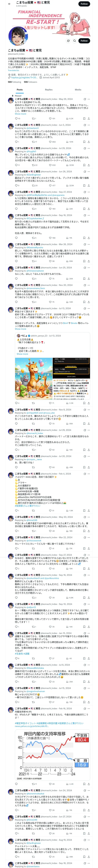Open Grok icon on May 30, 2024 post
Viewport: 98px width, 868px height.
click(x=84, y=517)
